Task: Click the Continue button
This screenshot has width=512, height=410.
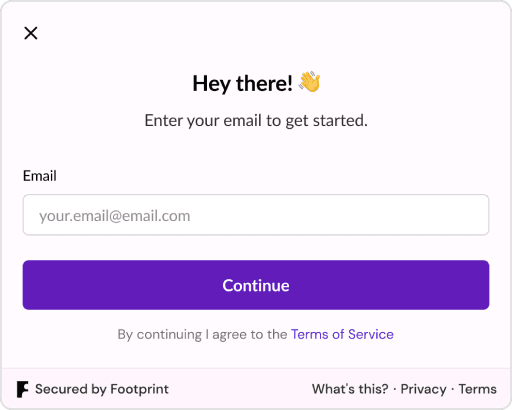Action: pos(256,285)
